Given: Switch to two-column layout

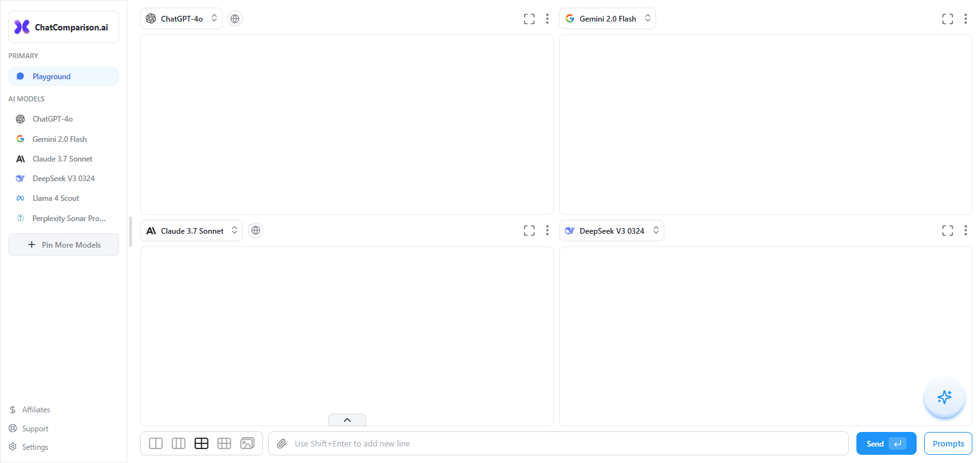Looking at the screenshot, I should point(156,443).
